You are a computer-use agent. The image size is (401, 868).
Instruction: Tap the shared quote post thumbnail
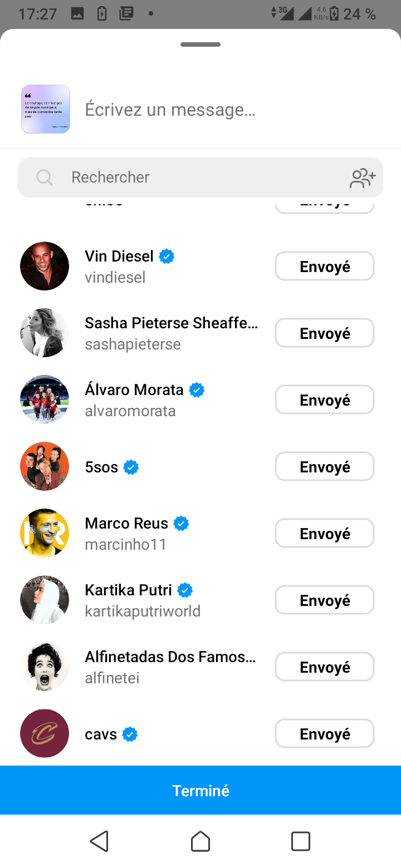46,109
